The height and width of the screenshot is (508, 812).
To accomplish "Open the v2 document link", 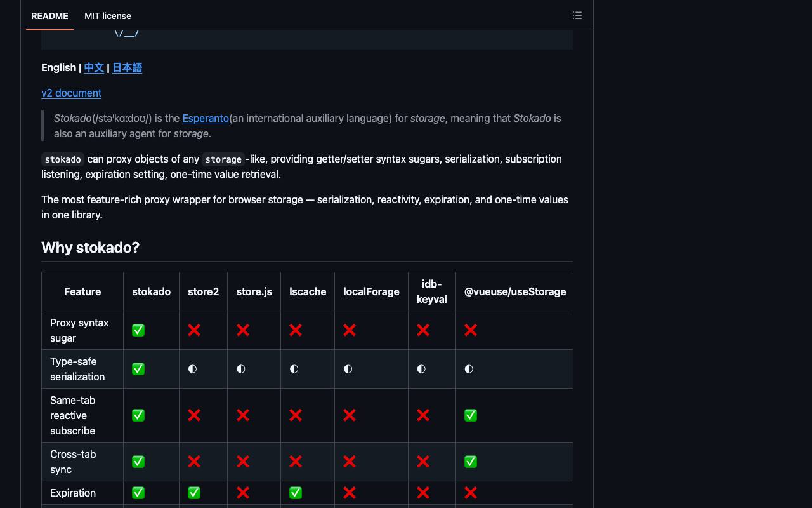I will point(71,93).
